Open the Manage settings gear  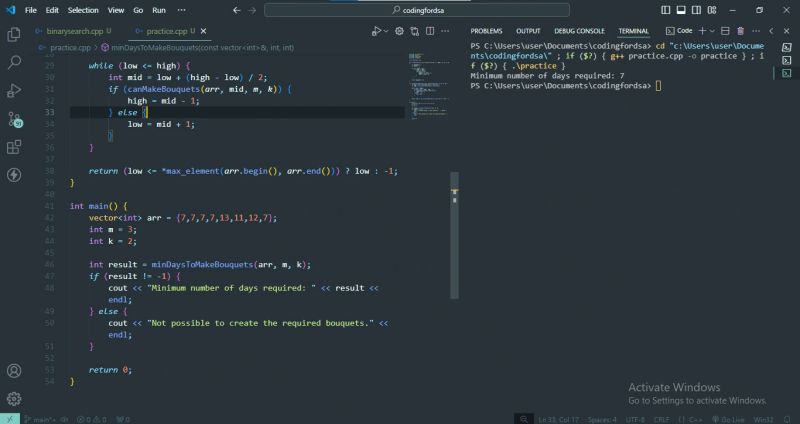coord(14,398)
